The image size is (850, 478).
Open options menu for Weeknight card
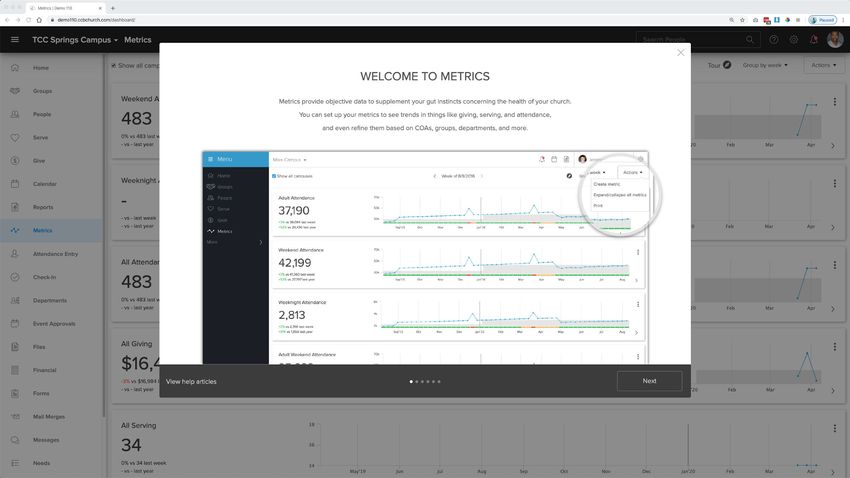(835, 184)
